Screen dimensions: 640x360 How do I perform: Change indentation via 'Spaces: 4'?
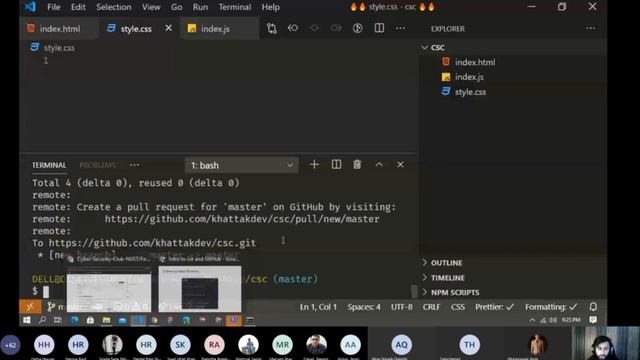(364, 307)
